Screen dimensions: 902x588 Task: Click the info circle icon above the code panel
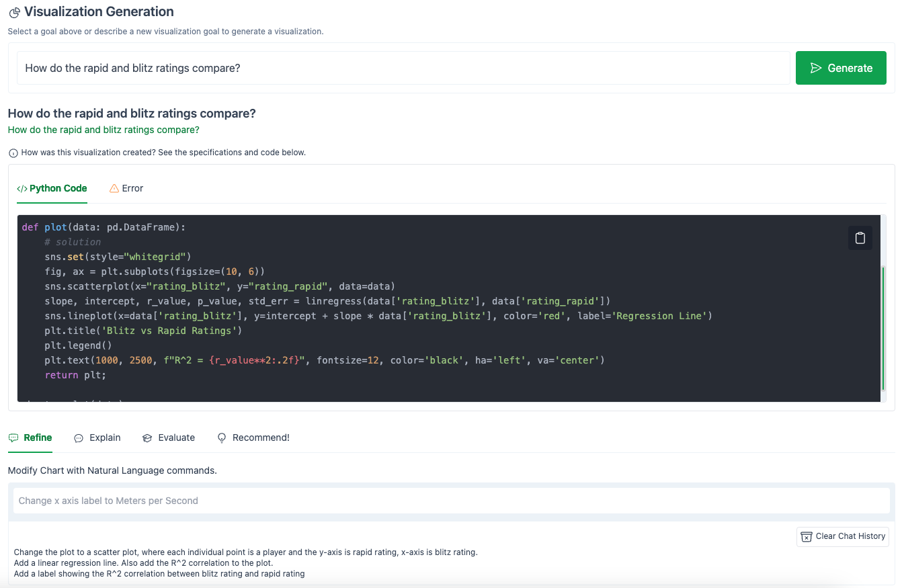point(13,152)
